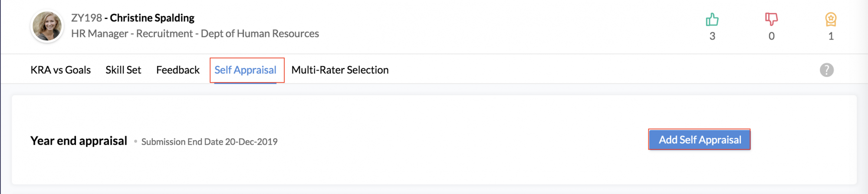Click the green thumbs-up icon
868x194 pixels.
(x=712, y=20)
